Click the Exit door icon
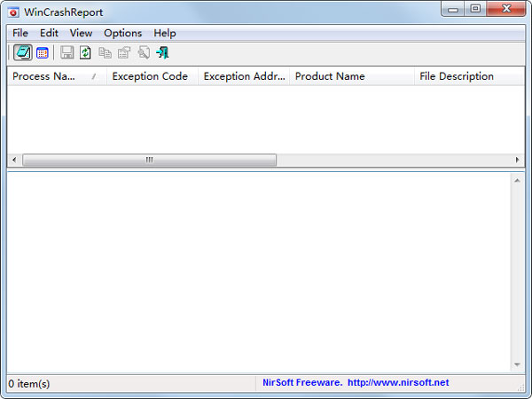 [162, 53]
